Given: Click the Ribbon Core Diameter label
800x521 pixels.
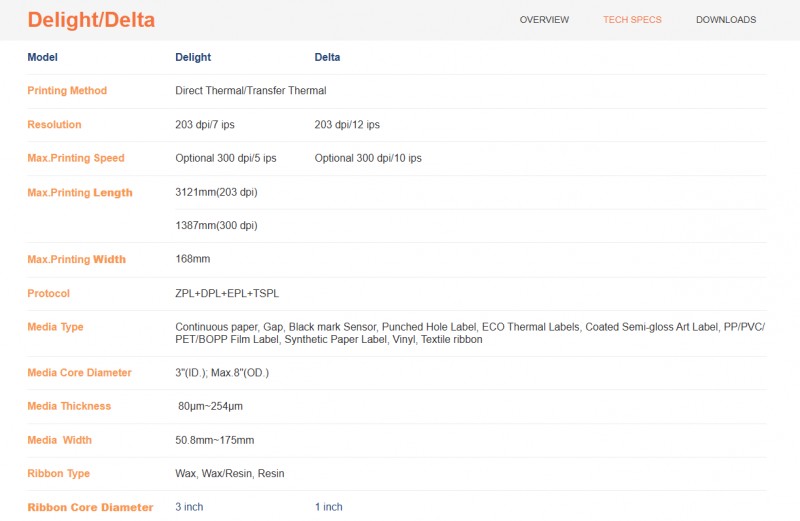Looking at the screenshot, I should pyautogui.click(x=90, y=507).
